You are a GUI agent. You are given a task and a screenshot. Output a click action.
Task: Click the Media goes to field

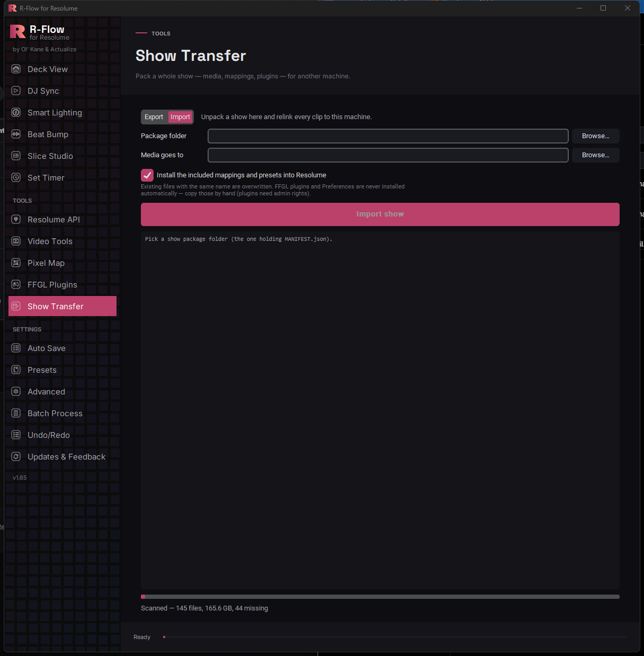(388, 155)
